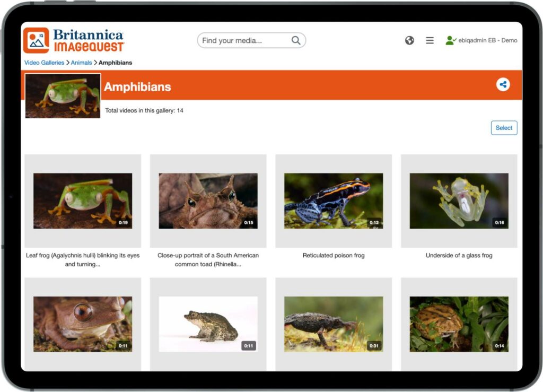This screenshot has height=392, width=543.
Task: Go to Animals breadcrumb
Action: [x=81, y=63]
